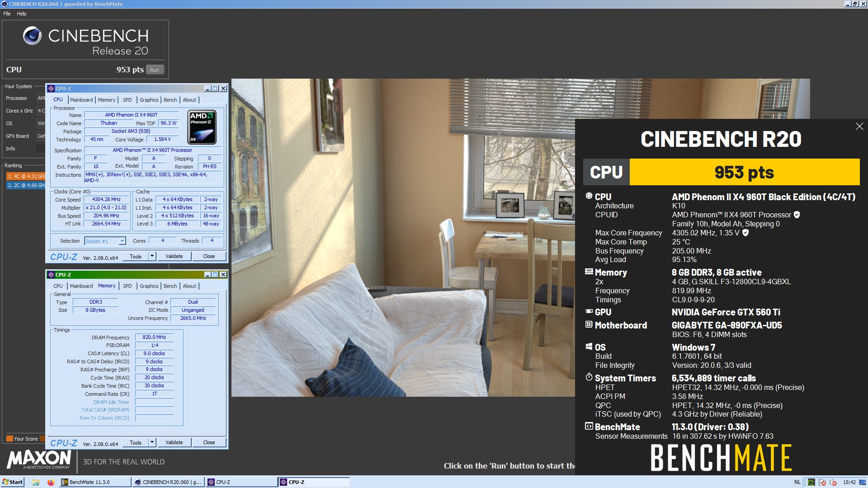Click the Your Score orange legend swatch
The image size is (868, 488).
pyautogui.click(x=9, y=439)
